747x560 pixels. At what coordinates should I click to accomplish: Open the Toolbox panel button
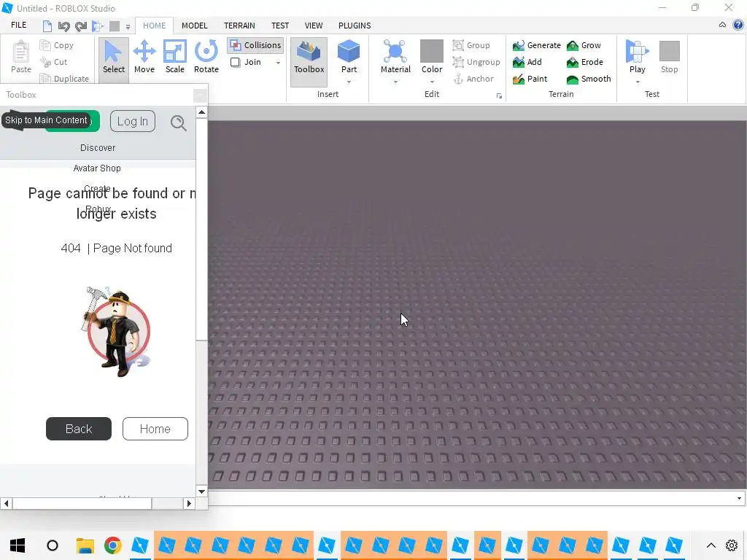click(x=309, y=61)
